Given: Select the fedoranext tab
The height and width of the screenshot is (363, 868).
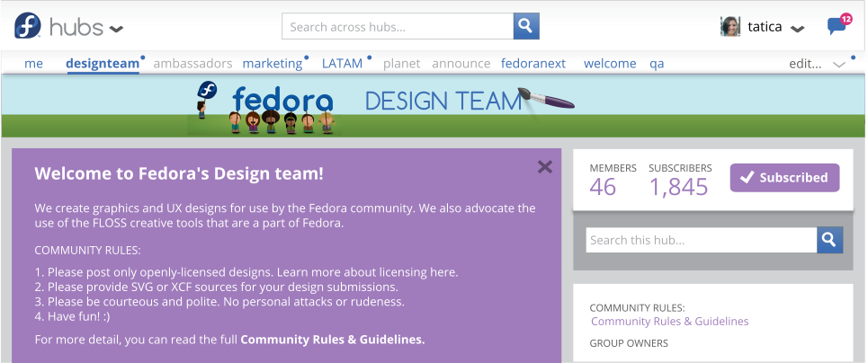Looking at the screenshot, I should pyautogui.click(x=533, y=64).
